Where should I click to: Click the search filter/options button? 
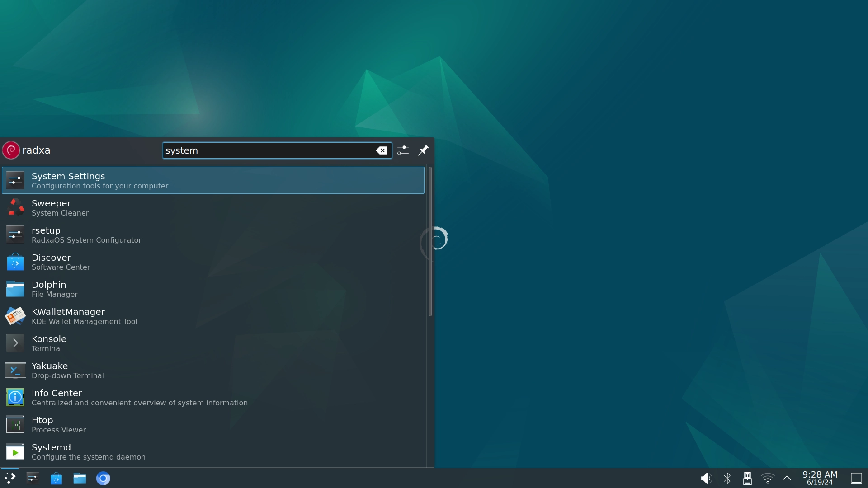tap(403, 150)
